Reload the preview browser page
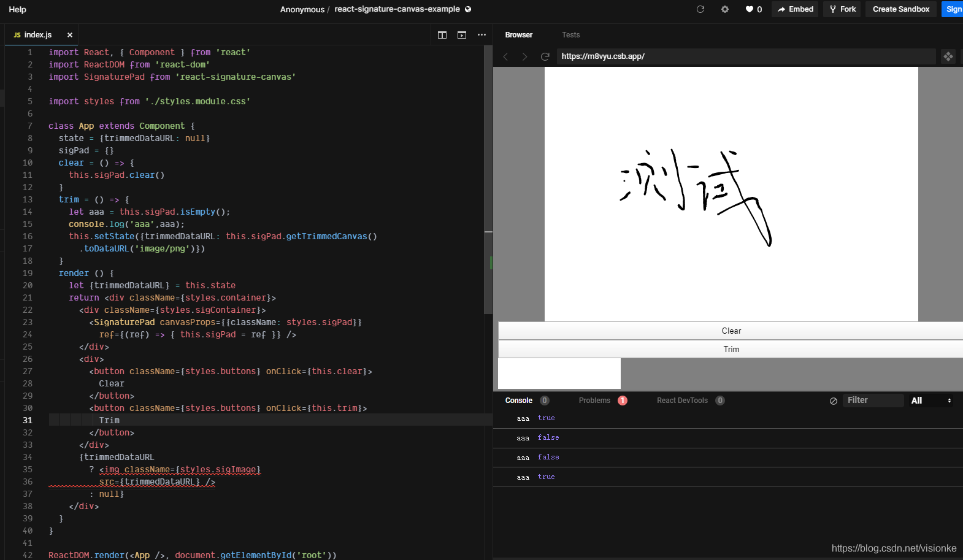Screen dimensions: 963x560 pos(545,56)
